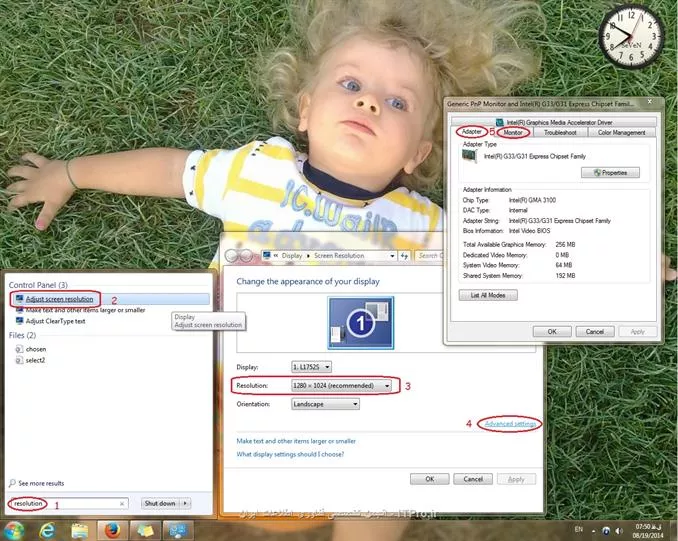Click the EN language indicator in tray
This screenshot has width=678, height=541.
579,529
